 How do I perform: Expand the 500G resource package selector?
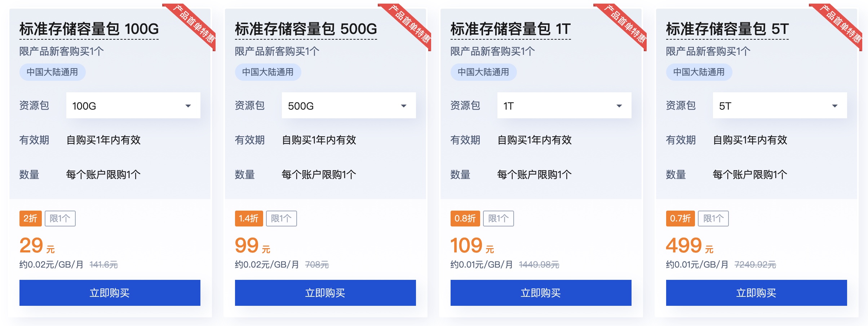click(348, 105)
